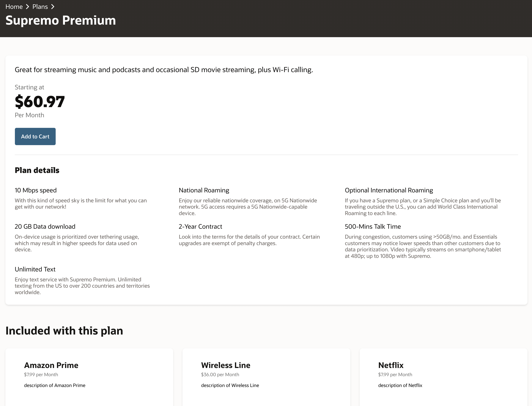Click the Optional International Roaming heading
Viewport: 532px width, 406px height.
[389, 190]
